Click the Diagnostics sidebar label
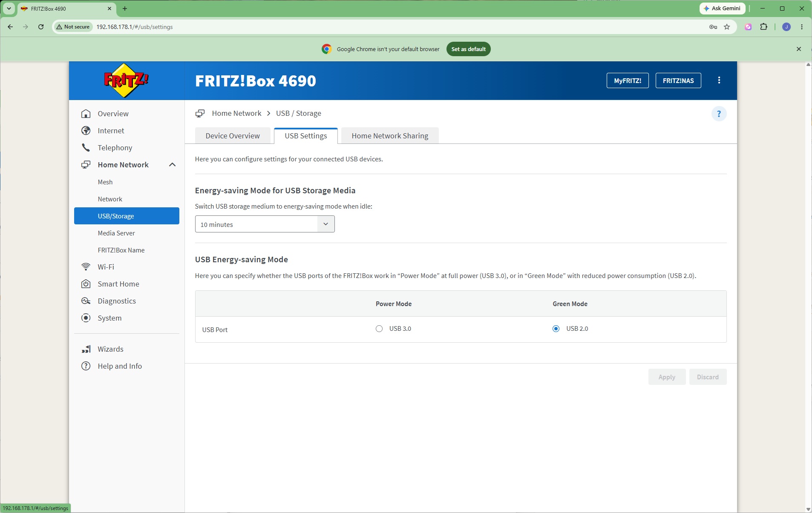The height and width of the screenshot is (513, 812). click(117, 301)
